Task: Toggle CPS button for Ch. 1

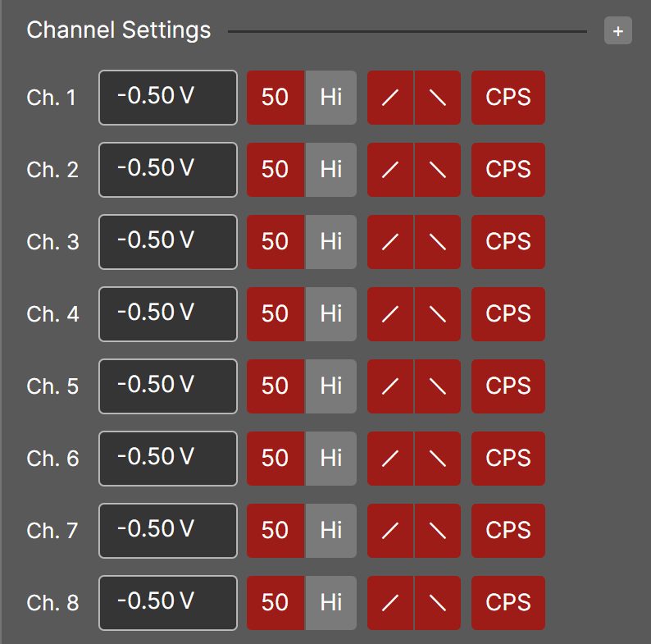Action: pos(508,98)
